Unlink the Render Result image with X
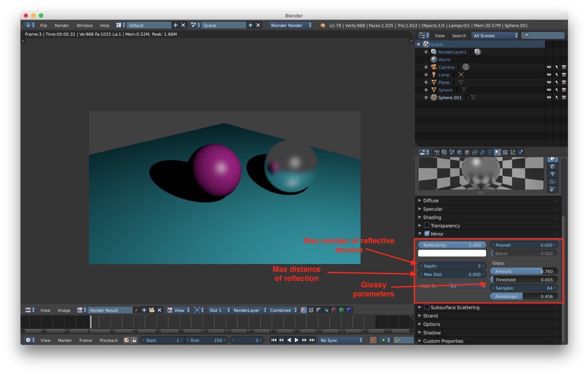The height and width of the screenshot is (374, 588). pos(159,310)
